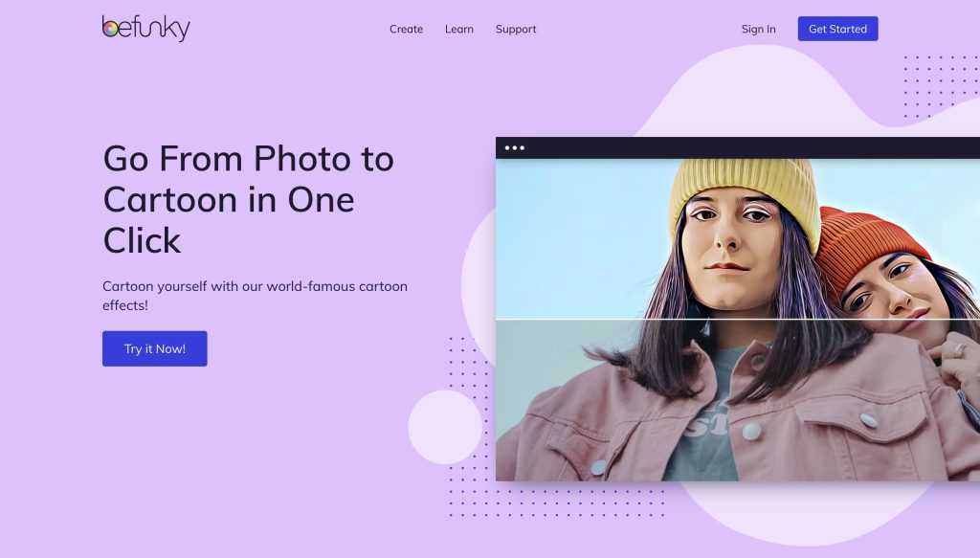This screenshot has width=980, height=558.
Task: Click the three dots in mock window bar
Action: (x=514, y=148)
